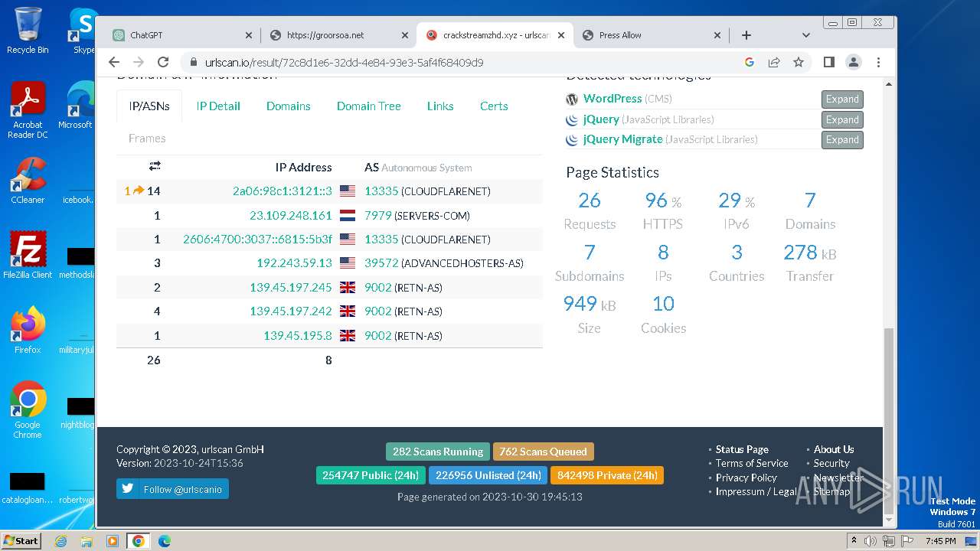Click the browser forward arrow
980x551 pixels.
point(139,62)
